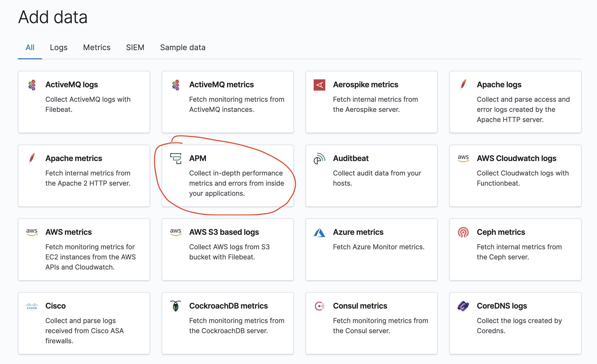Screen dimensions: 597x364
Task: Open the ActiveMQ logs title
Action: coord(72,84)
